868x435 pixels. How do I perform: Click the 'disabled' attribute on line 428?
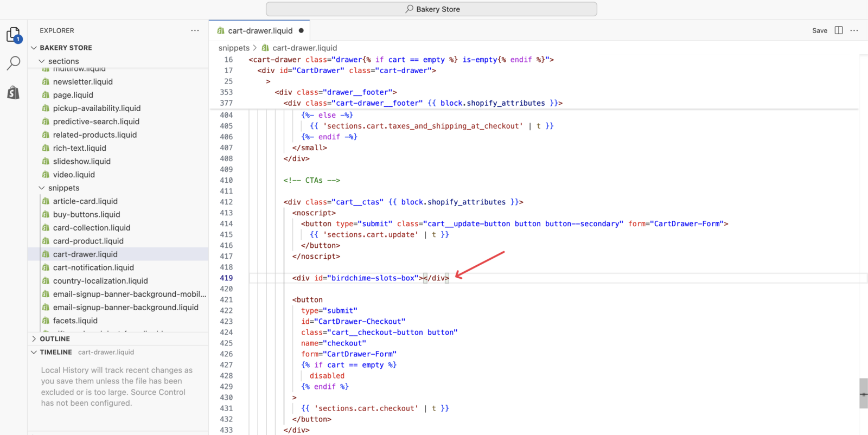(x=327, y=376)
